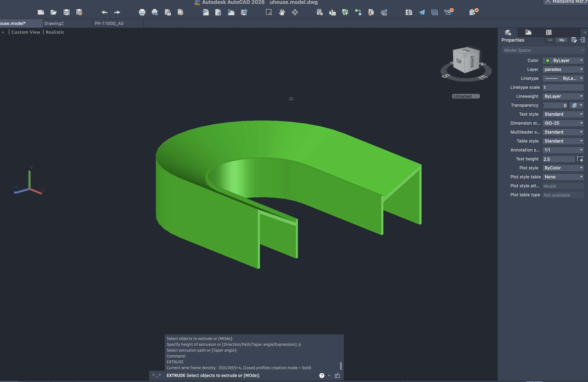Click the Custom View label
This screenshot has width=588, height=382.
26,32
